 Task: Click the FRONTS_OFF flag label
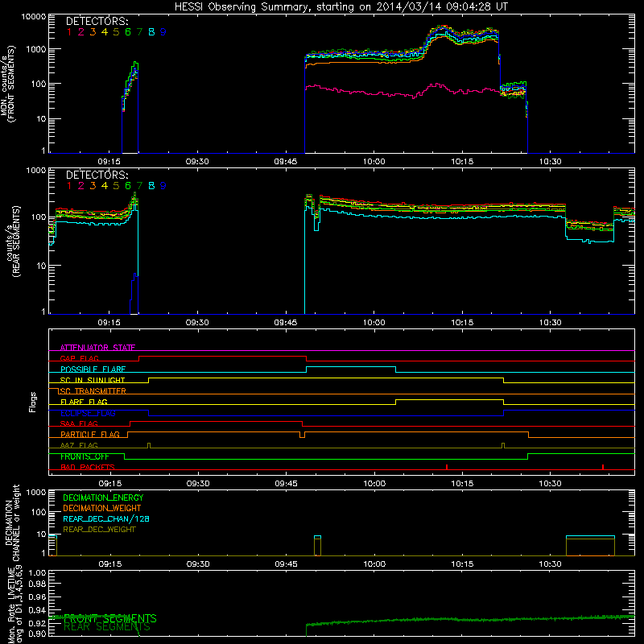(x=85, y=456)
